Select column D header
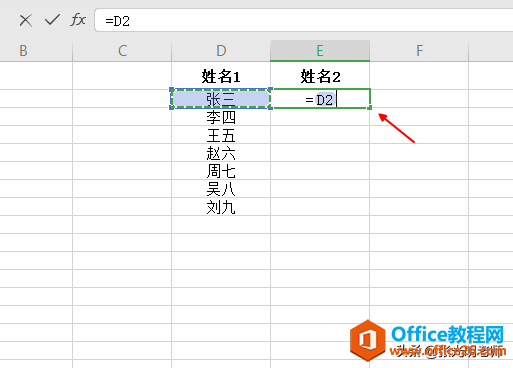This screenshot has height=368, width=513. (x=221, y=51)
